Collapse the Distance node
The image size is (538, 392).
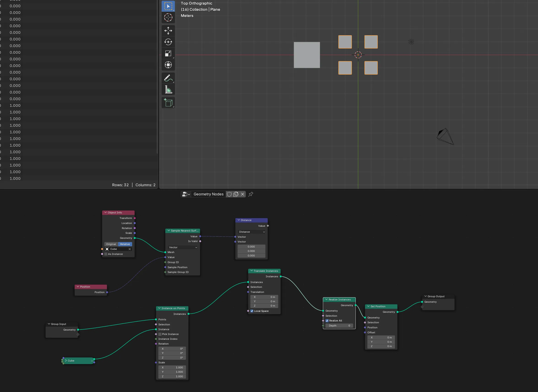239,220
